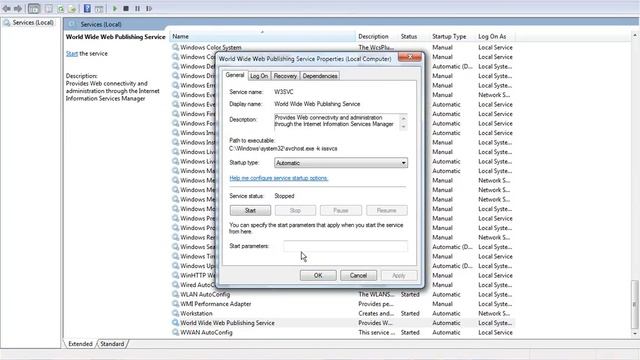Image resolution: width=640 pixels, height=360 pixels.
Task: Open Help me configure service startup options
Action: click(x=278, y=178)
